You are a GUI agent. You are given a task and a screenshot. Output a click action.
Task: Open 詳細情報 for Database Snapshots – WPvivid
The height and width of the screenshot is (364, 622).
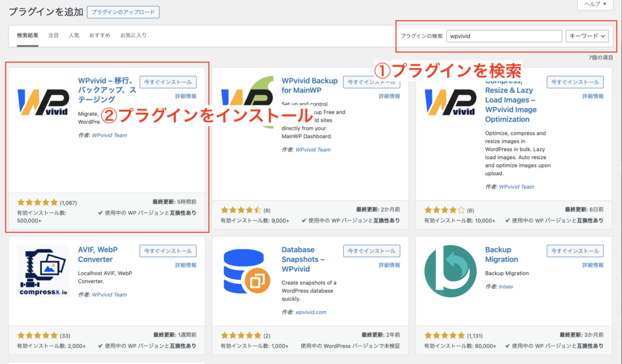point(389,265)
